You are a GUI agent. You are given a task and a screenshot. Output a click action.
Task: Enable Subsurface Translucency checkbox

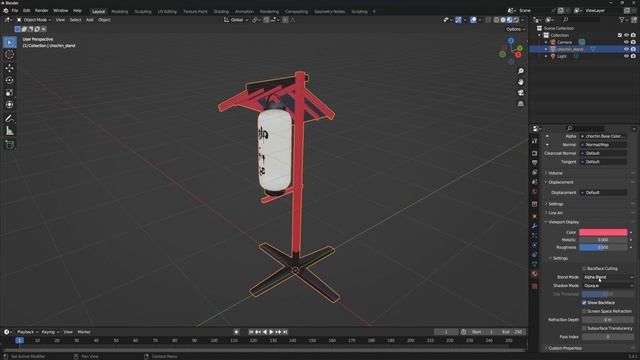pyautogui.click(x=584, y=328)
